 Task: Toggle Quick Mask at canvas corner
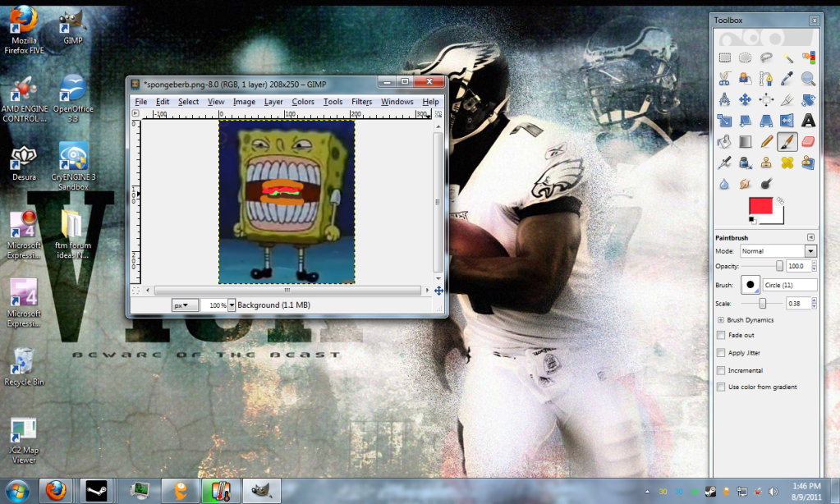135,291
